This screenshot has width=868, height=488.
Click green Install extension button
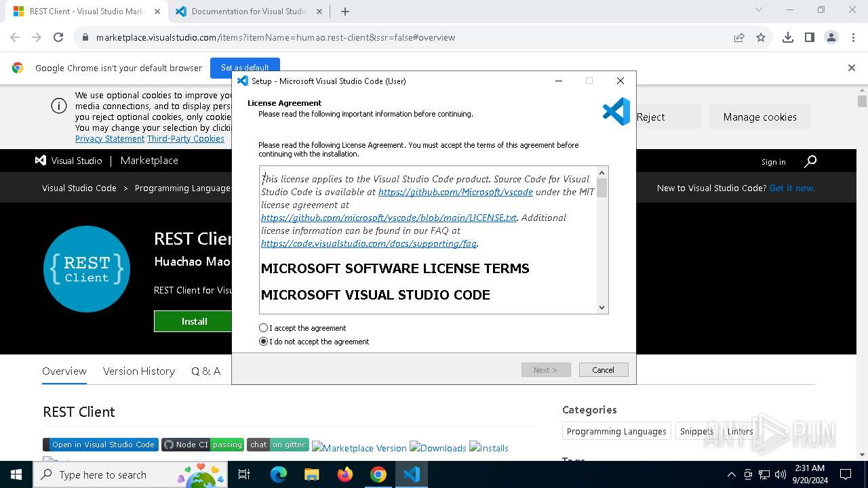(x=194, y=321)
